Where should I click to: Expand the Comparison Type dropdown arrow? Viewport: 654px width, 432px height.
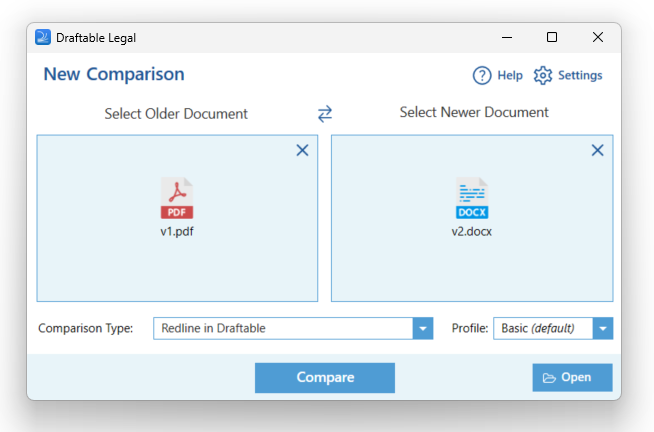[x=423, y=328]
